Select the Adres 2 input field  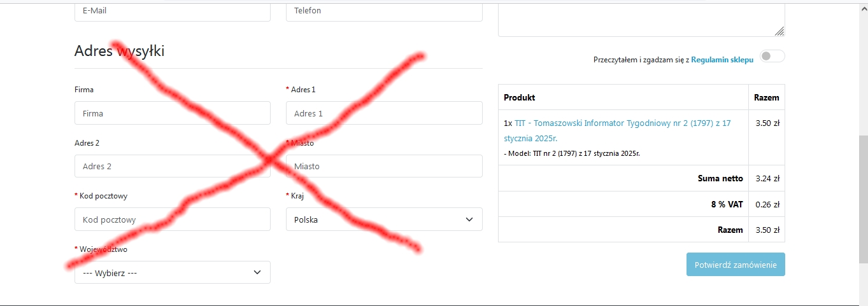(173, 166)
